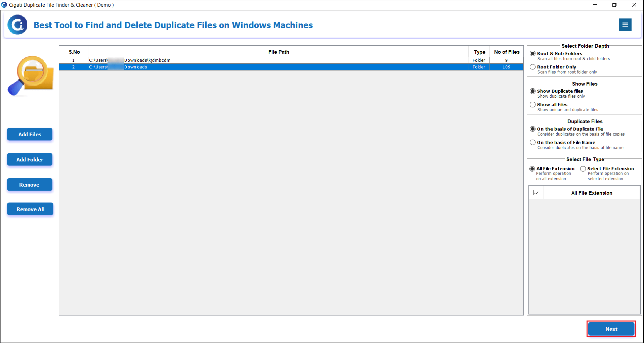Choose Select File Extension radio button
The height and width of the screenshot is (343, 644).
(583, 168)
